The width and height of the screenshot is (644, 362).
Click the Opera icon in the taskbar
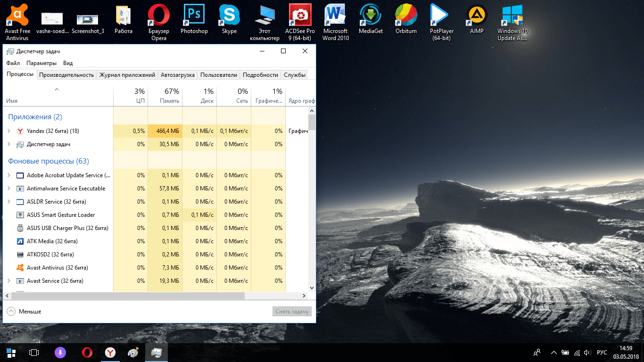coord(87,352)
